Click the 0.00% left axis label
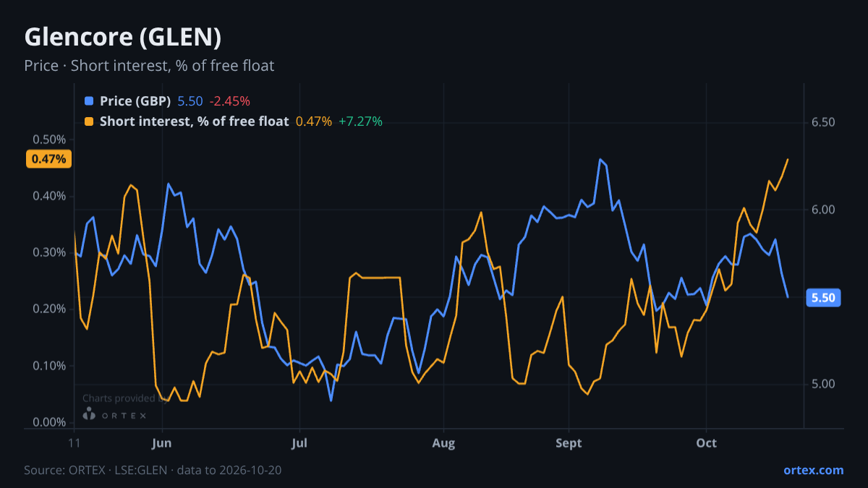The height and width of the screenshot is (488, 868). tap(49, 422)
